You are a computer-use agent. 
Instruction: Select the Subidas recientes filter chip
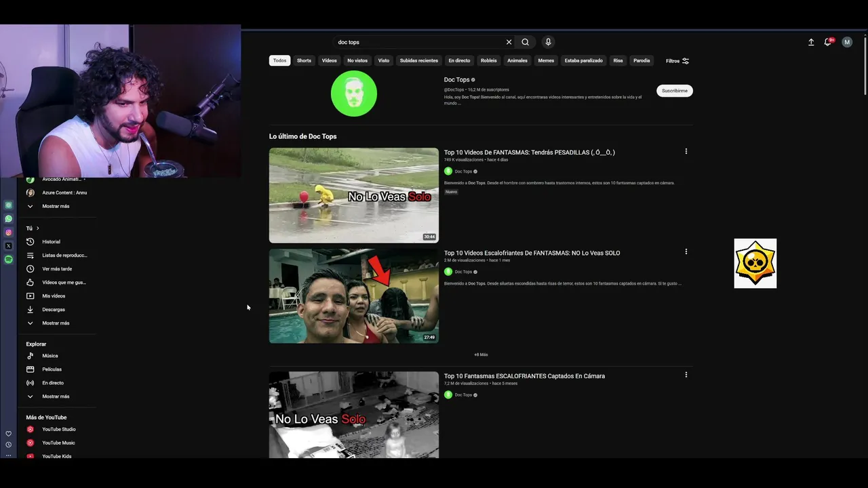pyautogui.click(x=419, y=61)
